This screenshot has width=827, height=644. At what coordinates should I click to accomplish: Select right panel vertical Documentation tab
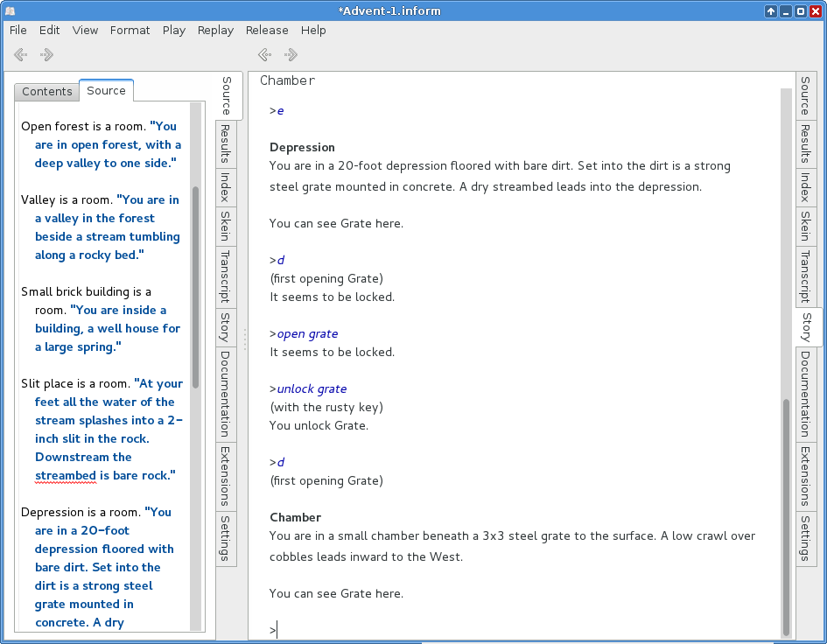(805, 394)
